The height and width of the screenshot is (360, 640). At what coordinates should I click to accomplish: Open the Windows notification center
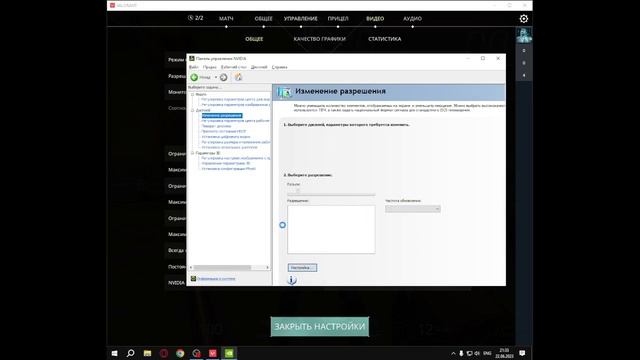(x=522, y=353)
